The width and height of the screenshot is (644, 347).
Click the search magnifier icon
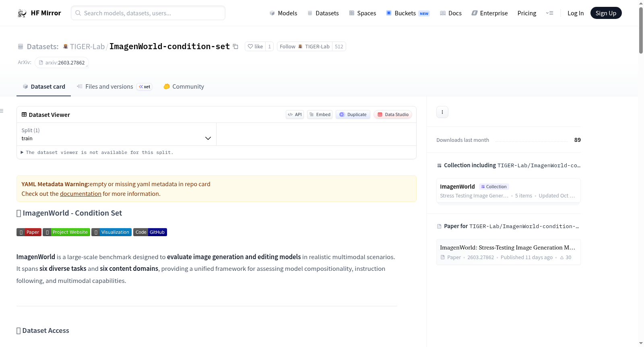coord(78,13)
